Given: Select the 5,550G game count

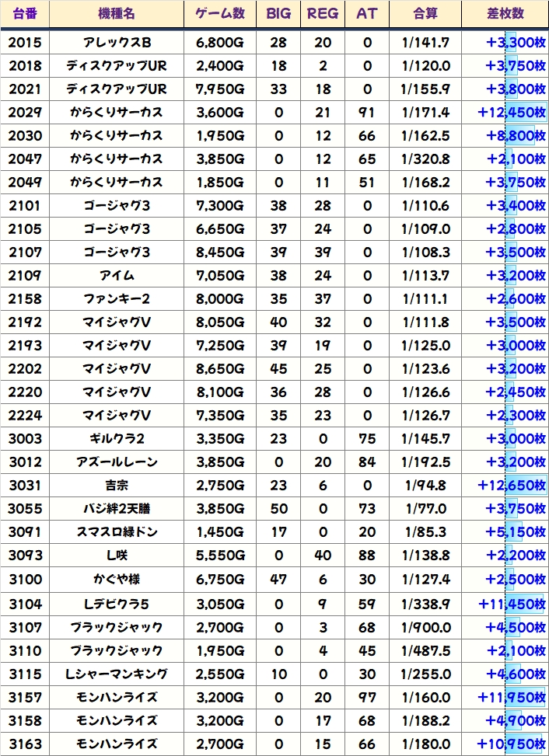Looking at the screenshot, I should [x=220, y=555].
